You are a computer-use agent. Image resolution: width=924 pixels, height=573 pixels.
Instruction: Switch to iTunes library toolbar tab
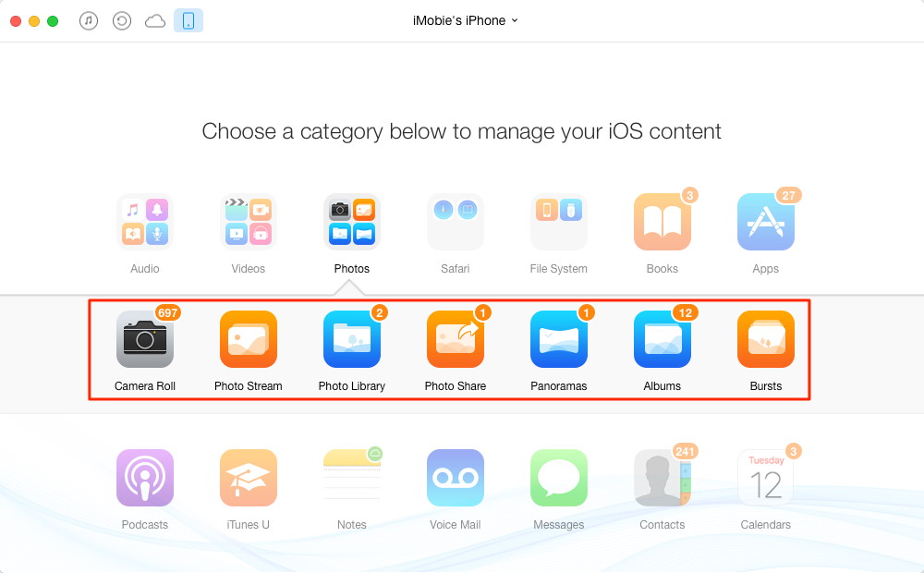(x=89, y=21)
